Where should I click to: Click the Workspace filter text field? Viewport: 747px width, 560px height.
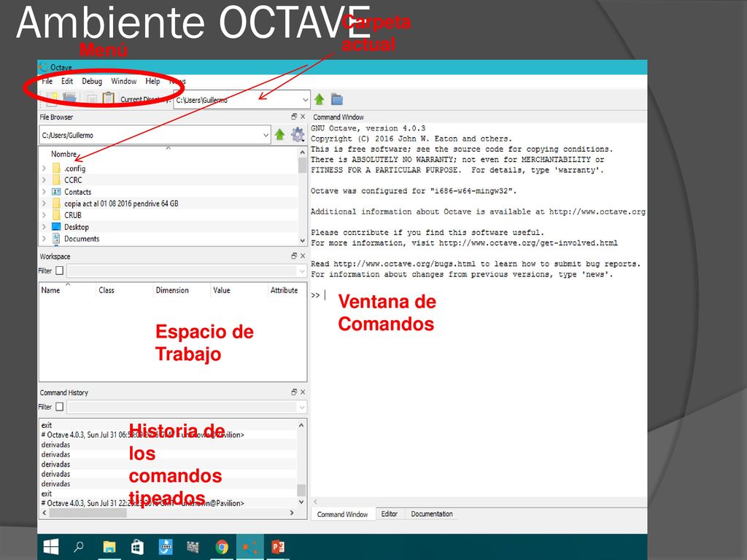182,271
